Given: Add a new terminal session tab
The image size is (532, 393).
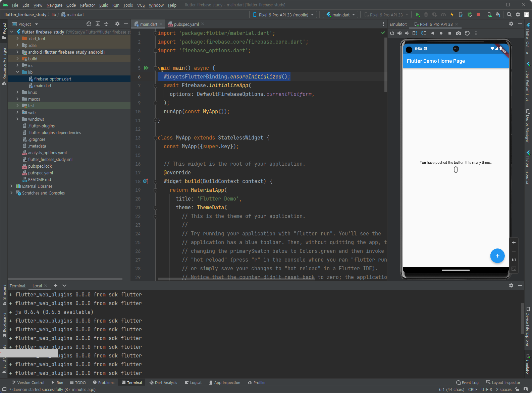Looking at the screenshot, I should pyautogui.click(x=56, y=286).
